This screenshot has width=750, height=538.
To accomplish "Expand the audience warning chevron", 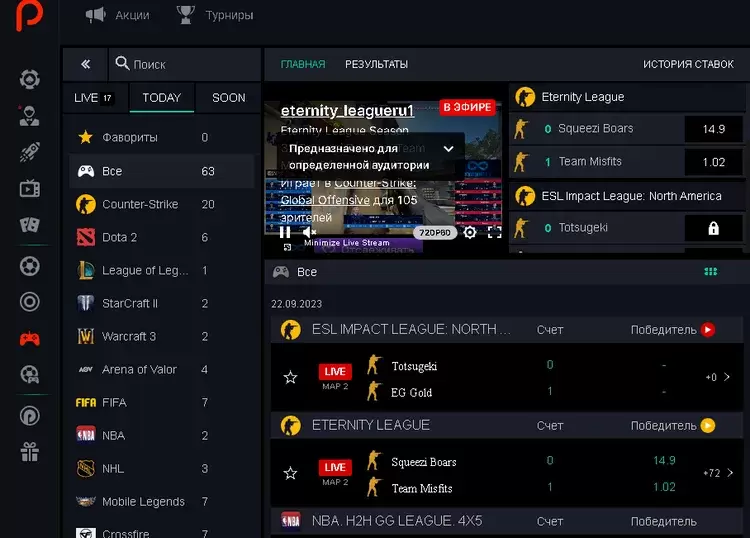I will pyautogui.click(x=448, y=148).
